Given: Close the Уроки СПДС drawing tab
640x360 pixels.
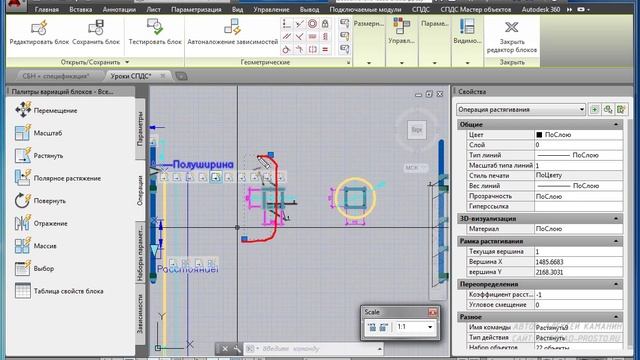Looking at the screenshot, I should click(162, 76).
